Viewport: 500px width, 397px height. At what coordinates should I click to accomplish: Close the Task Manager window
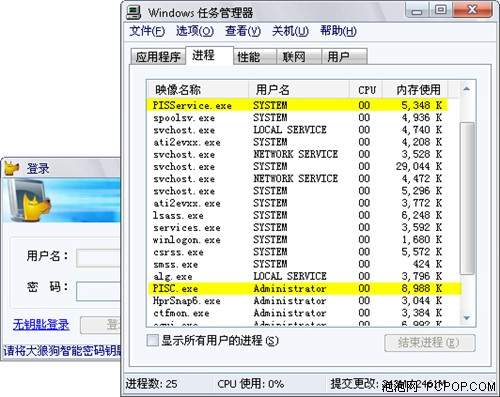(472, 10)
